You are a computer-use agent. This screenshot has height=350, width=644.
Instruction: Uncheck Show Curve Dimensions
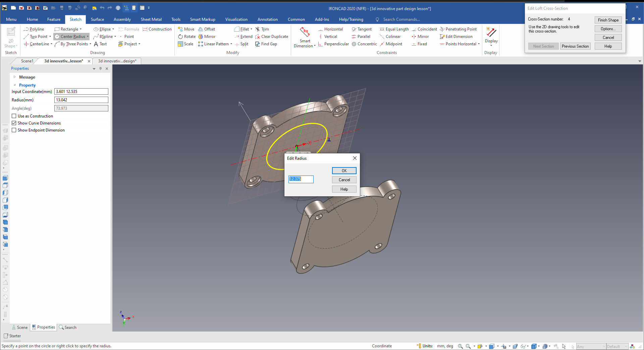pos(14,123)
